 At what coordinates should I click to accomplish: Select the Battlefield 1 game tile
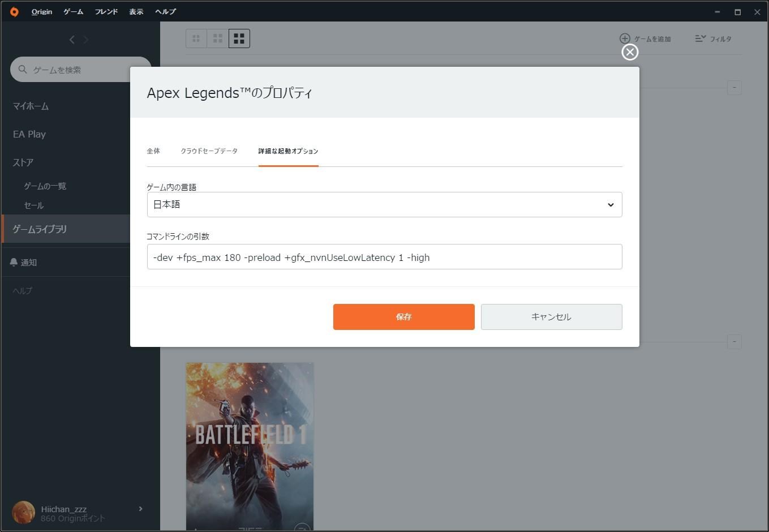(x=250, y=447)
